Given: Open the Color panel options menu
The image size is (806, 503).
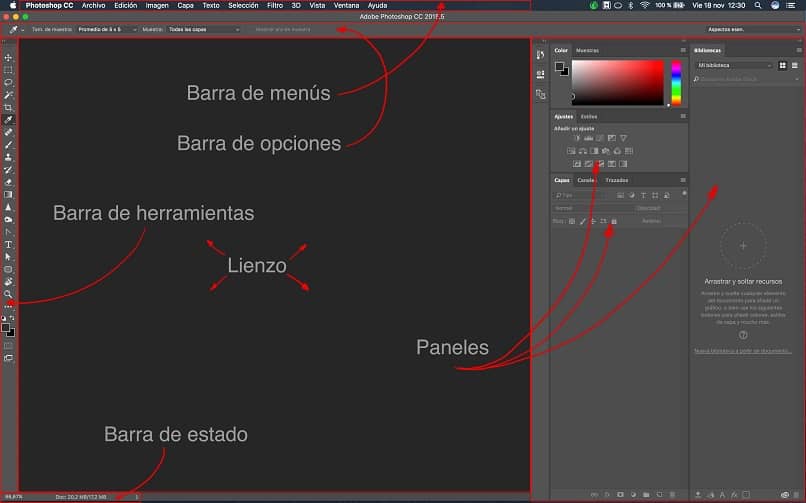Looking at the screenshot, I should pos(683,50).
